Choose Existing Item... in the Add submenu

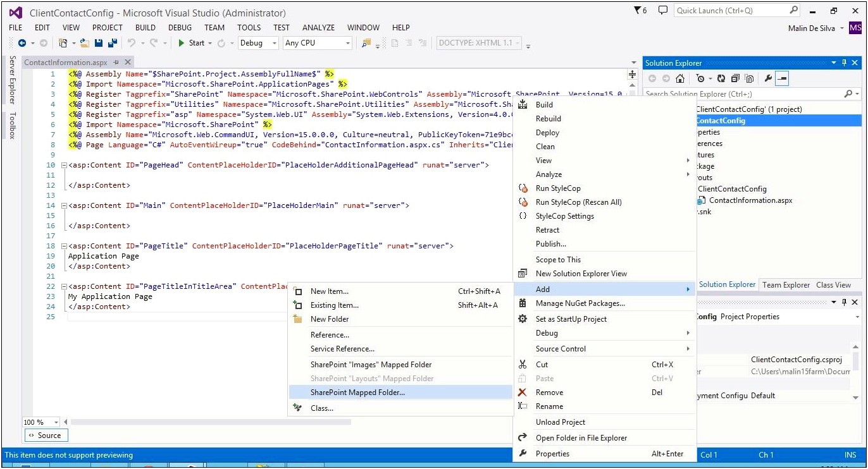click(400, 305)
